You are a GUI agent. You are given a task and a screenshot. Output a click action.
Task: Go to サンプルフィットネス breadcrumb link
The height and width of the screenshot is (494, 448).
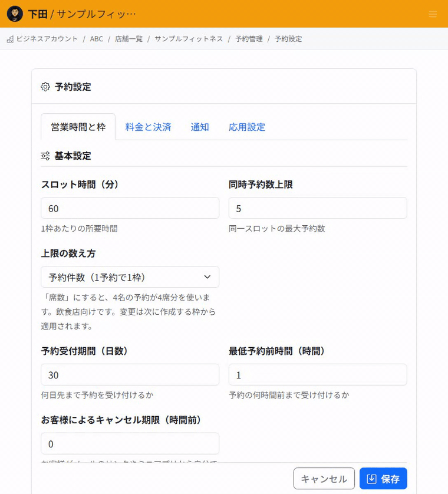(189, 39)
